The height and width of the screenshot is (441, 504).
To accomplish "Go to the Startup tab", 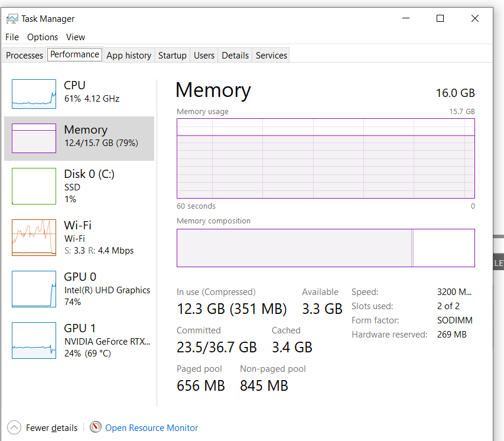I will (172, 56).
